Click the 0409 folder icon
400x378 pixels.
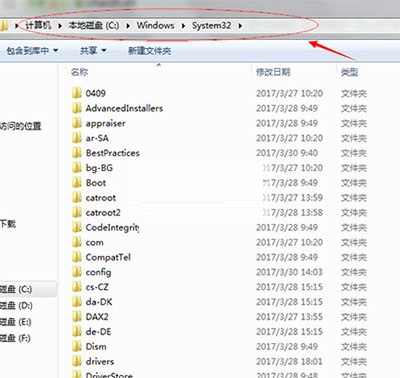click(x=77, y=93)
